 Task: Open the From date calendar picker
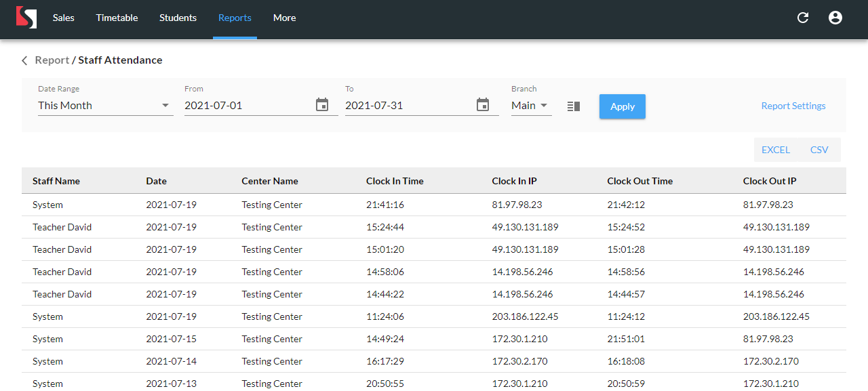tap(322, 105)
